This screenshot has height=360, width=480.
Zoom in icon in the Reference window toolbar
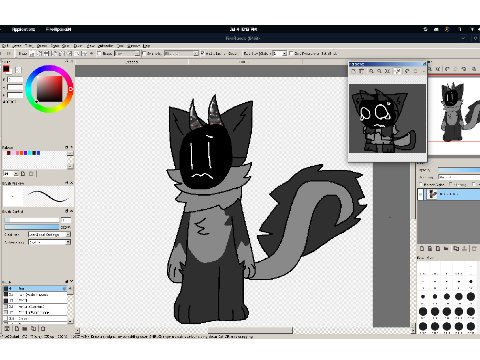coord(371,71)
